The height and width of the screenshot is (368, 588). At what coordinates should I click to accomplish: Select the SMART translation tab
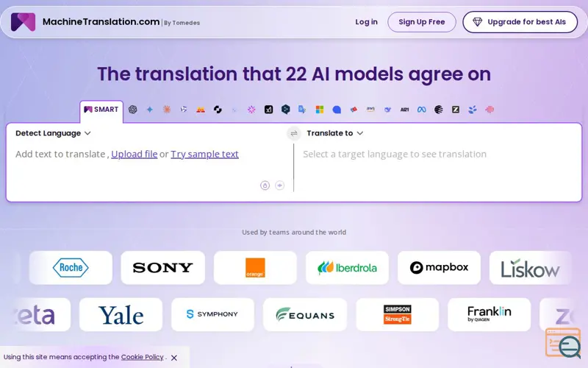[101, 110]
